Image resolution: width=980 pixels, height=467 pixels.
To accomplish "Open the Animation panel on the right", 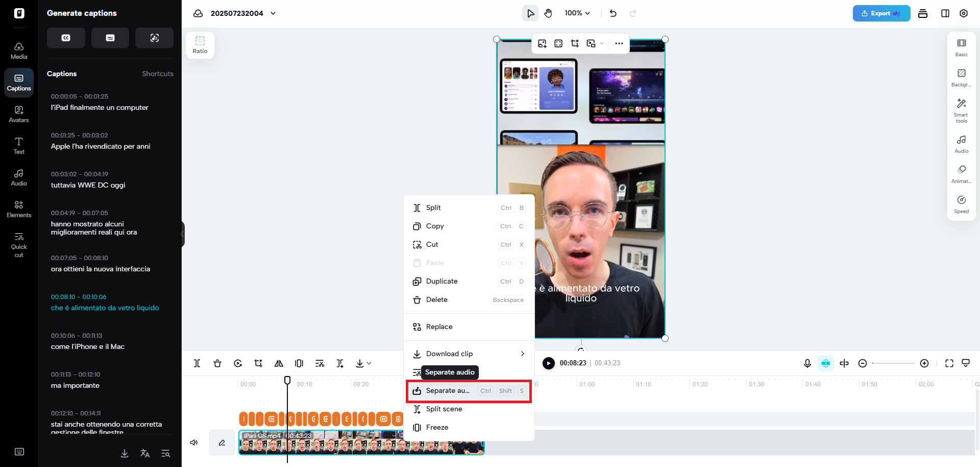I will [962, 174].
